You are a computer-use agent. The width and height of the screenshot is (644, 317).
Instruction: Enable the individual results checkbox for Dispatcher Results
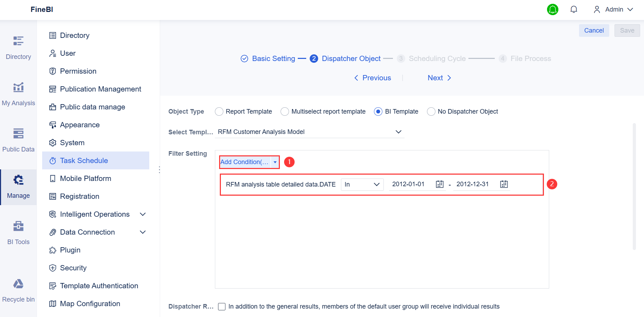(x=222, y=306)
